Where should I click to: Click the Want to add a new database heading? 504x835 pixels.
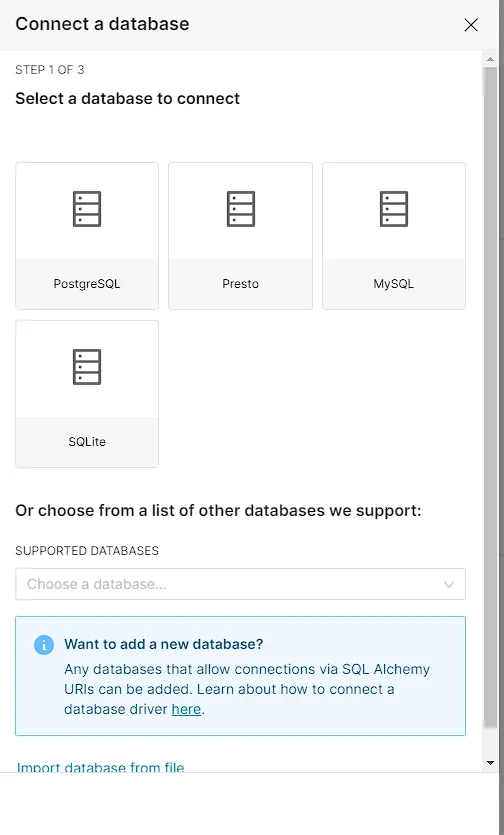click(164, 644)
